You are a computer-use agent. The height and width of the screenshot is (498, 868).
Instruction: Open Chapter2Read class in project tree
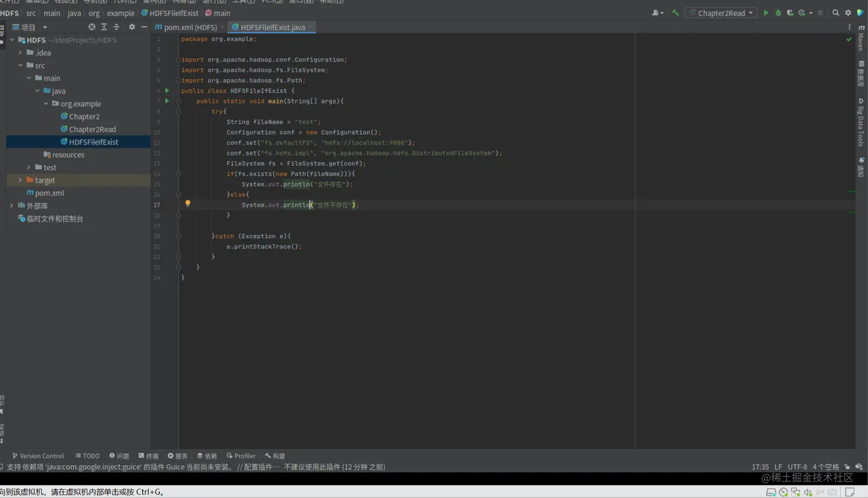[x=92, y=129]
